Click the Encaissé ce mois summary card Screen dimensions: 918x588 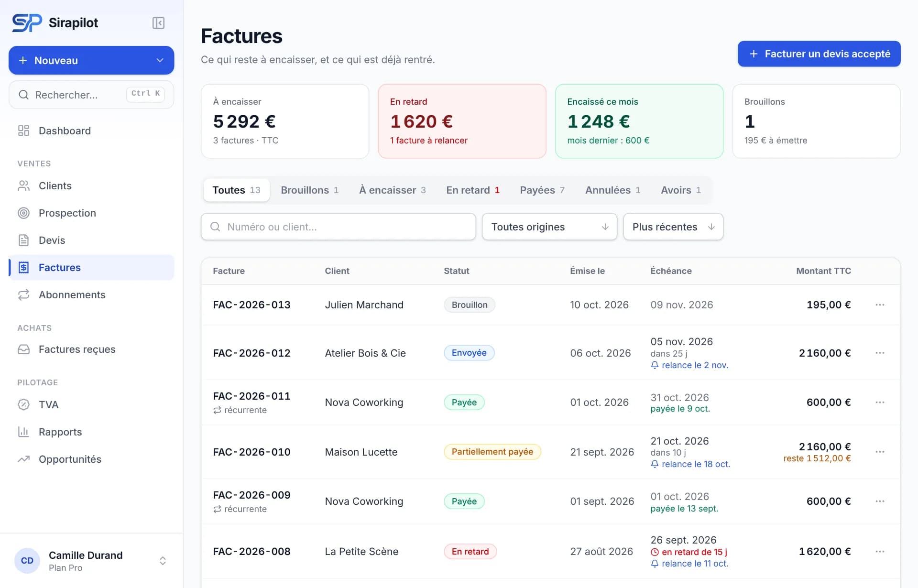(x=639, y=121)
